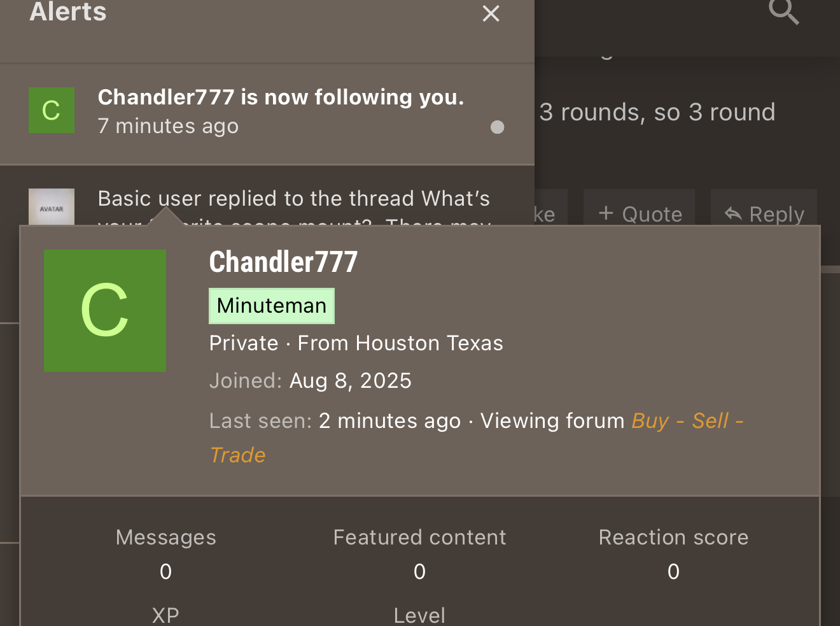Open the Chandler777 profile name heading
Image resolution: width=840 pixels, height=626 pixels.
click(x=283, y=262)
